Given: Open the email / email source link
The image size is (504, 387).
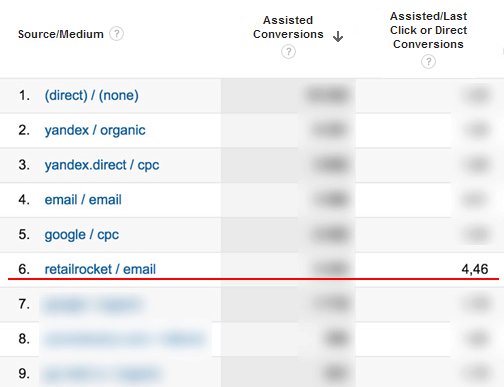Looking at the screenshot, I should coord(83,200).
